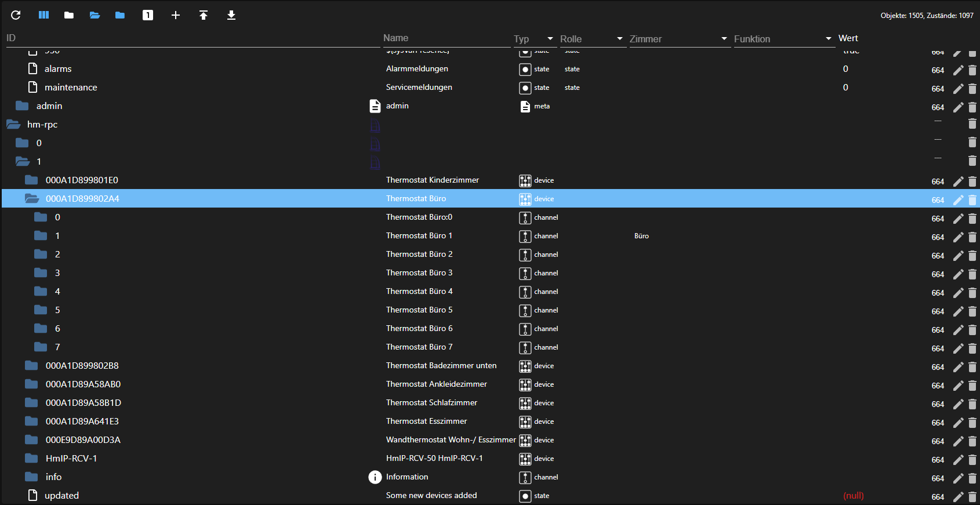Expand the 000A1D89A58AB0 folder
The width and height of the screenshot is (980, 505).
(31, 384)
